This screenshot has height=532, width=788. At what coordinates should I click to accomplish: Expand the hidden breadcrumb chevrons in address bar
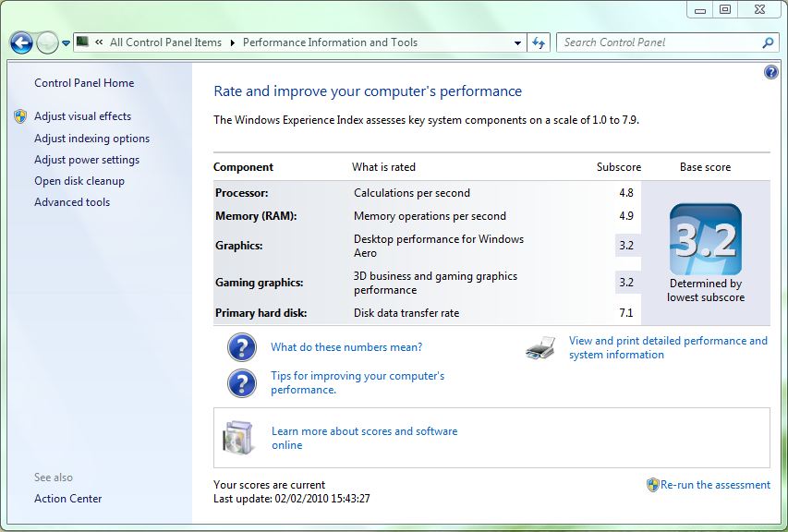(99, 42)
